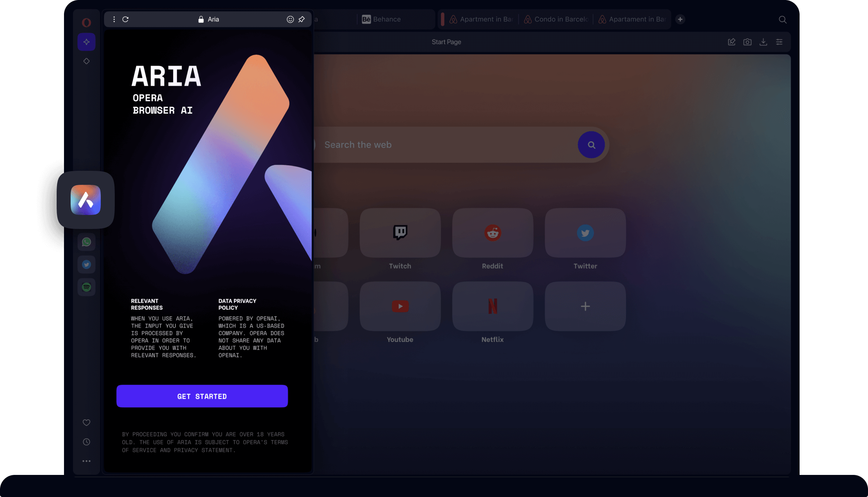Click the terms of service disclaimer text
The width and height of the screenshot is (868, 497).
(x=205, y=442)
